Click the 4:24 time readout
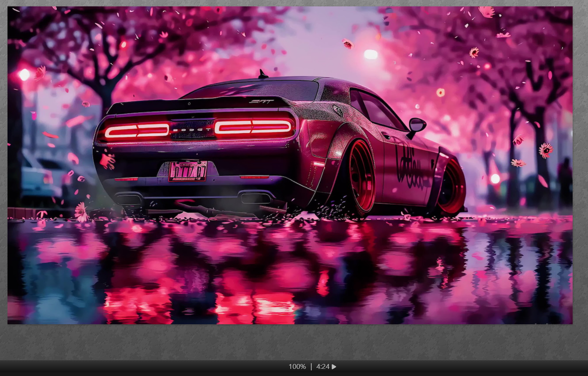 tap(323, 367)
